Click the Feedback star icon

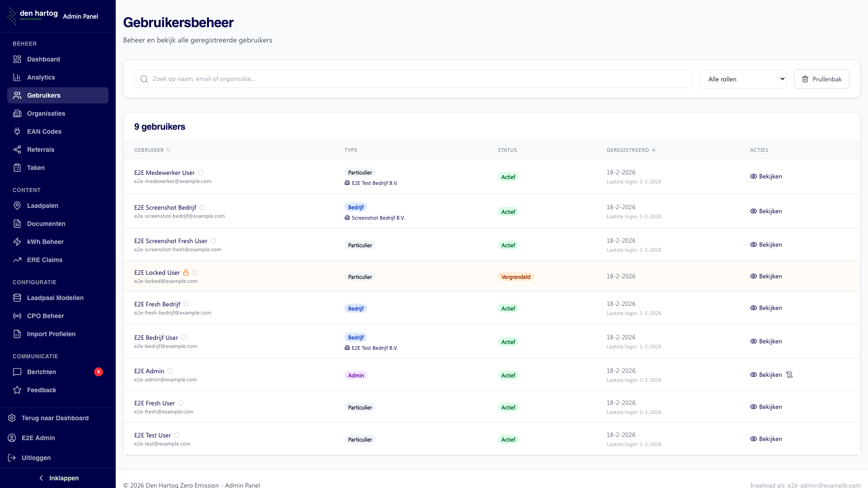17,390
